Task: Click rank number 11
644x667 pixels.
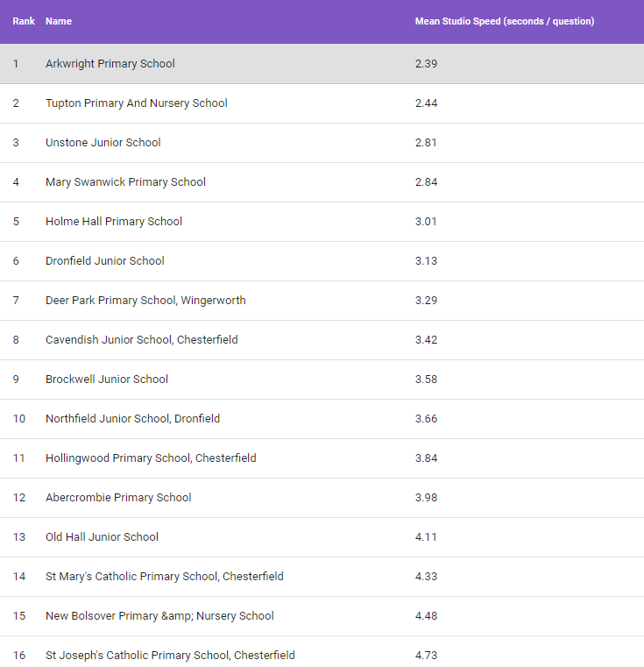Action: 19,458
